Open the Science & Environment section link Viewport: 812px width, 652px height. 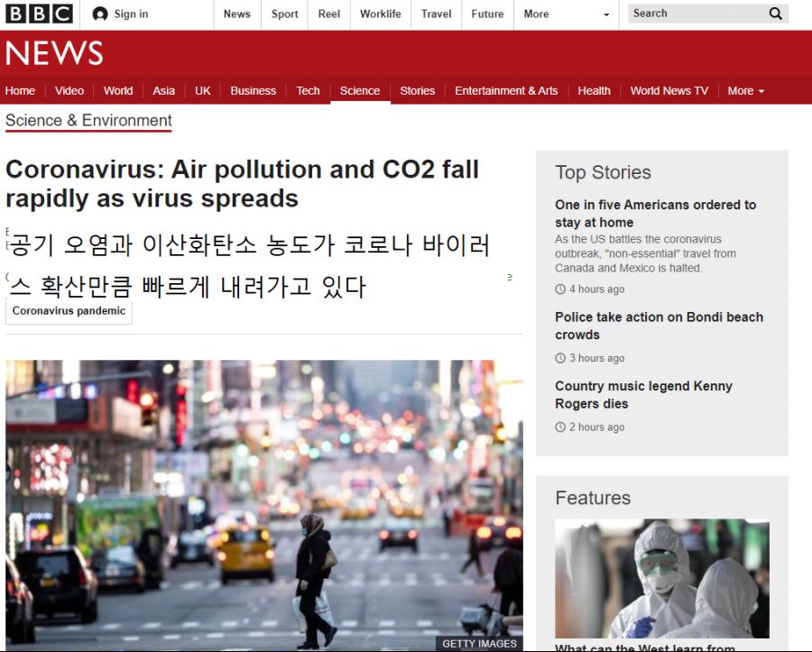point(88,121)
